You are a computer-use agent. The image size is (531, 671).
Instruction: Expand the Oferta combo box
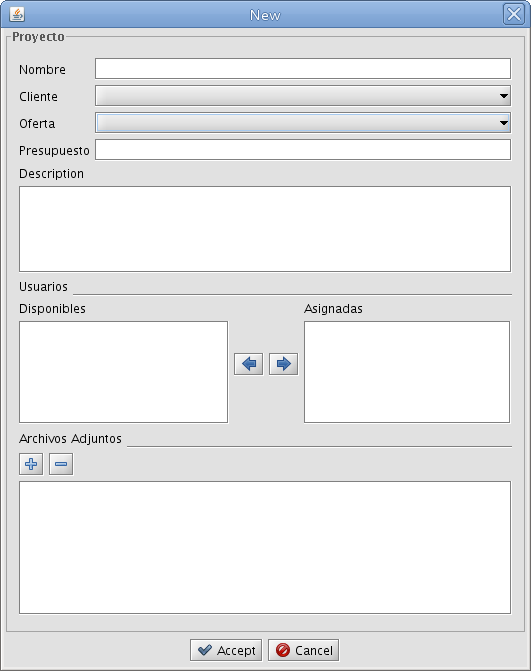coord(303,123)
